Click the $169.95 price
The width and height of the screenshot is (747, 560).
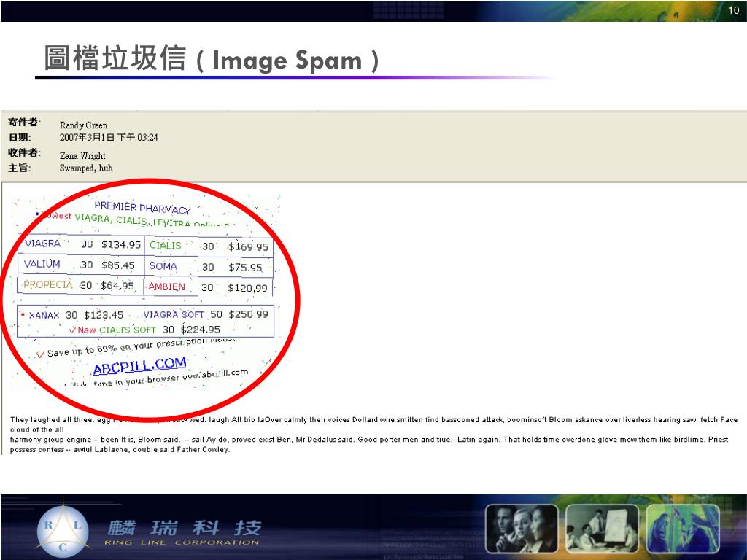click(x=248, y=246)
